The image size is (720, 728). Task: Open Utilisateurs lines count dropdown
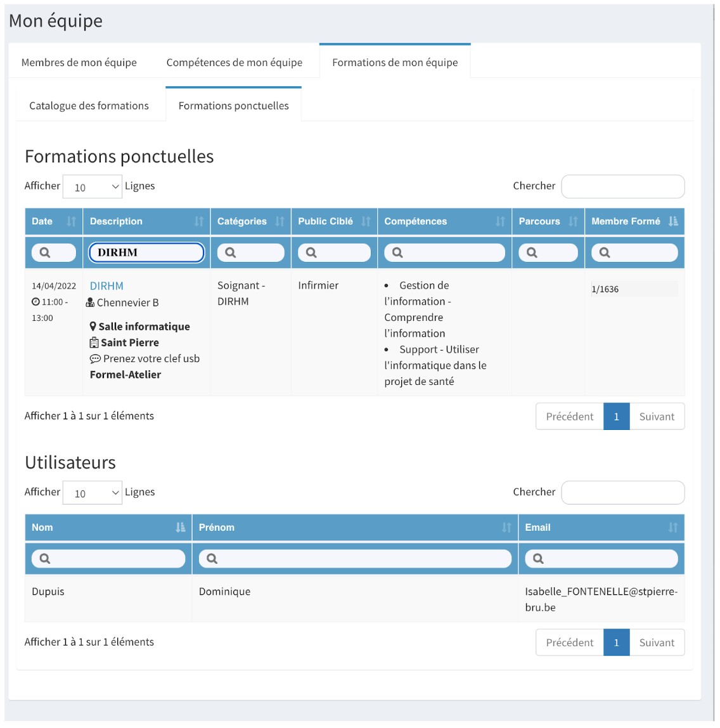(x=93, y=493)
